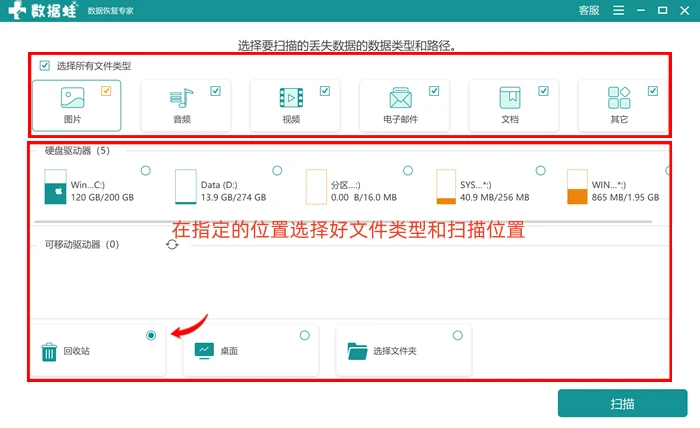Click the 回收站 recycle bin icon
The width and height of the screenshot is (700, 428).
(49, 352)
